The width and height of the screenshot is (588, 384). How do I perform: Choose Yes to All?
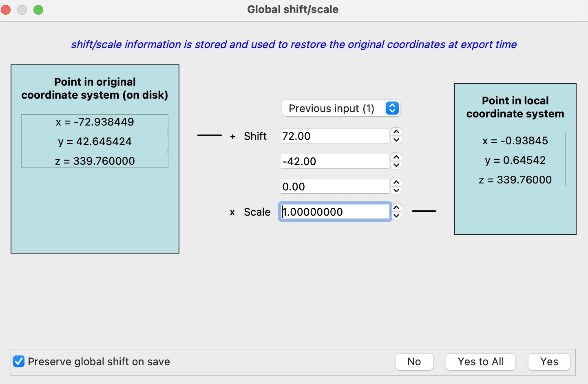tap(480, 362)
